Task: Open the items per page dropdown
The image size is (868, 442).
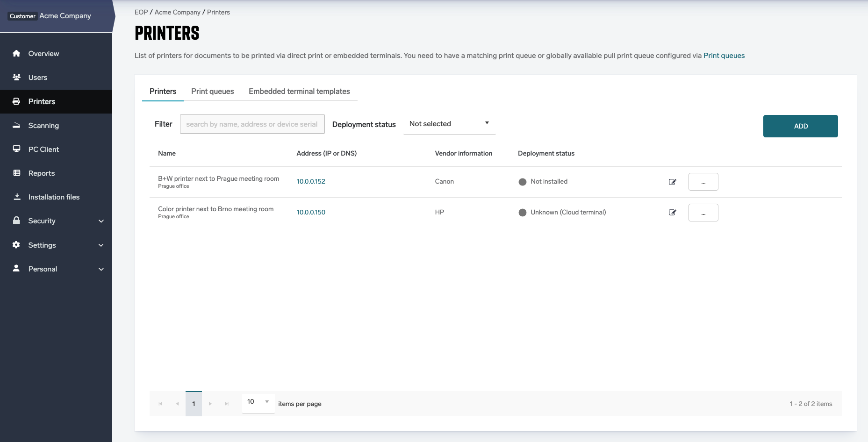Action: [258, 402]
